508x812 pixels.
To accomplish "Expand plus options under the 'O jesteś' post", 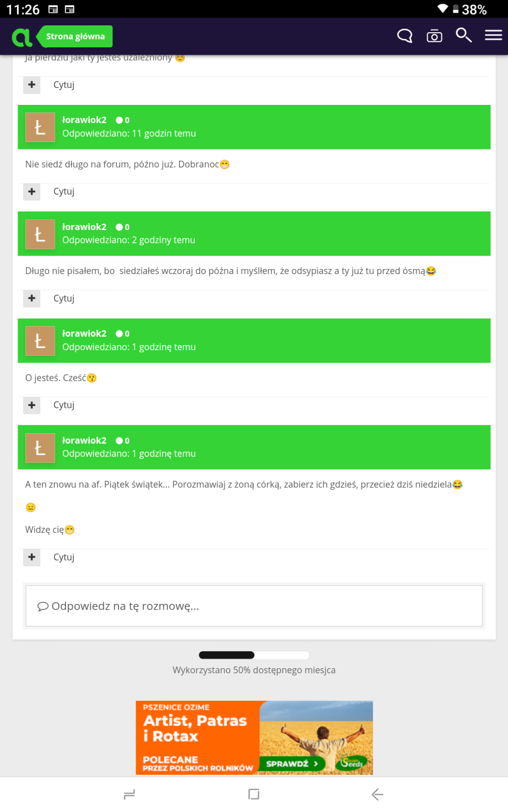I will point(32,405).
